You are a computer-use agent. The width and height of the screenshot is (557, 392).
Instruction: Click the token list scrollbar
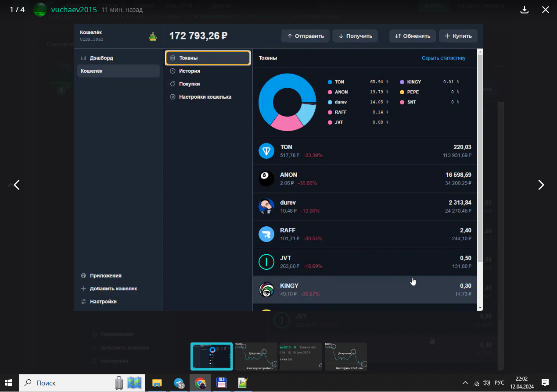point(480,158)
